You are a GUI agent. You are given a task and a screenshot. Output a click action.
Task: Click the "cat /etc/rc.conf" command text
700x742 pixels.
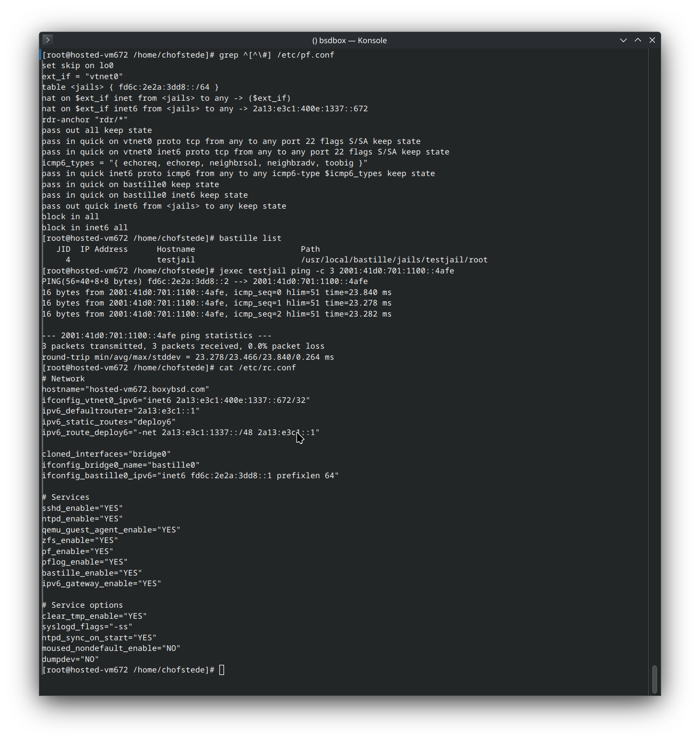(x=257, y=368)
